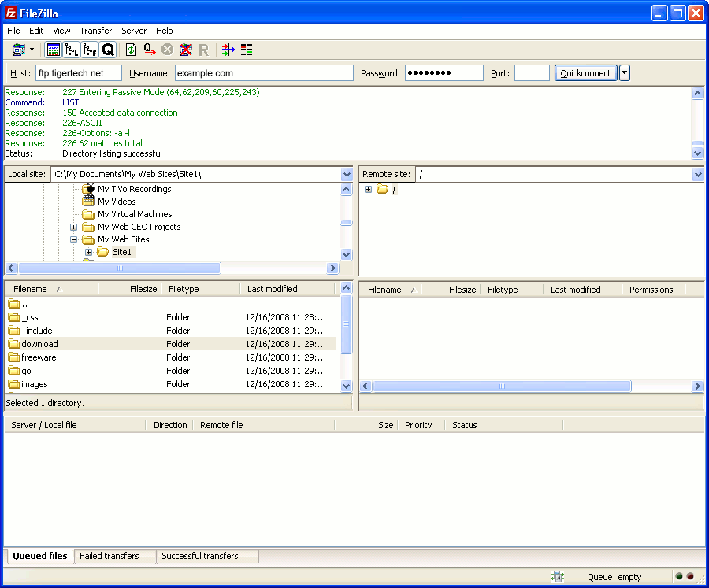The width and height of the screenshot is (709, 588).
Task: Open the Remote site path dropdown
Action: [698, 175]
